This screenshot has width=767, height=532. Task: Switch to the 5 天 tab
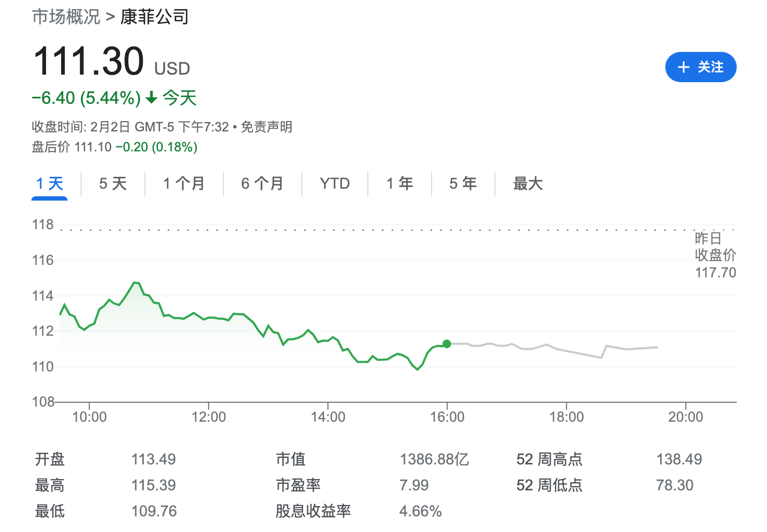[113, 184]
